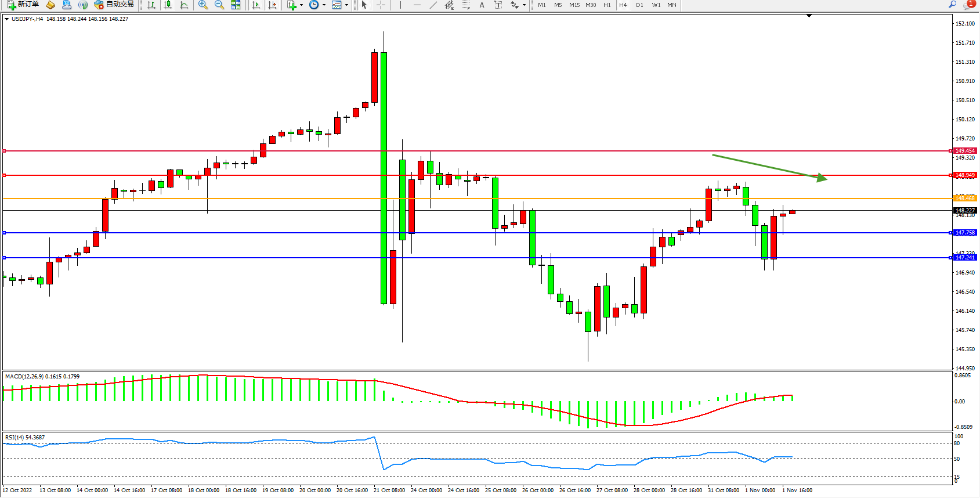Select the crosshair tool
The height and width of the screenshot is (498, 980).
click(x=381, y=5)
